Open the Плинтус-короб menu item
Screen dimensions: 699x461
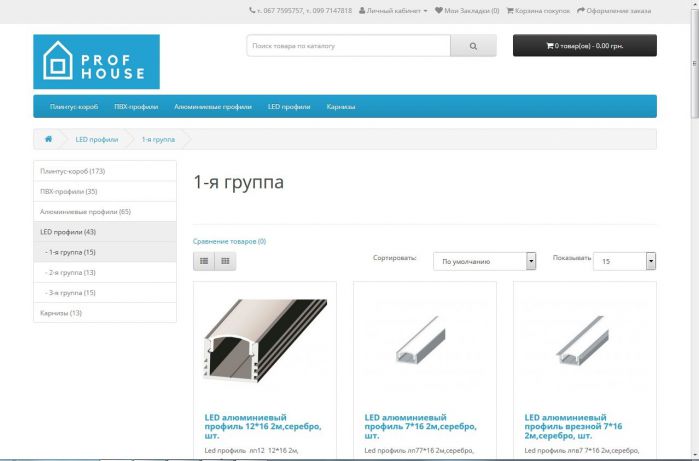point(74,106)
